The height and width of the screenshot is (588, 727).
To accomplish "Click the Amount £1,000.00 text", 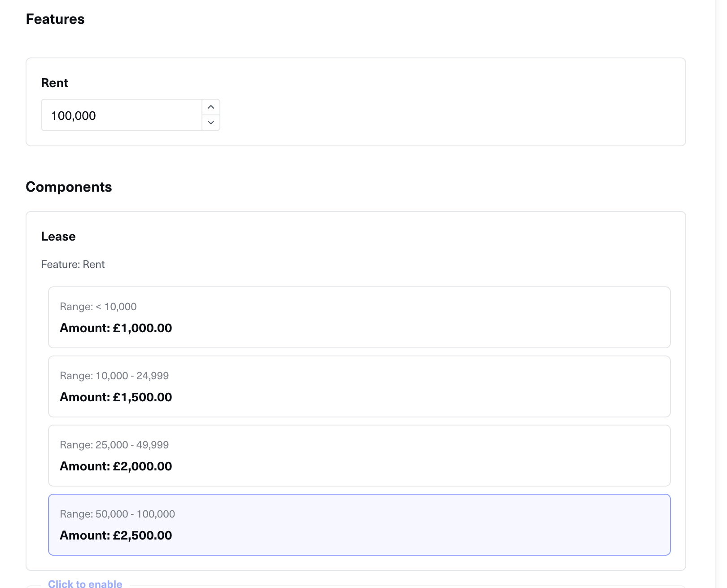I will [x=116, y=328].
